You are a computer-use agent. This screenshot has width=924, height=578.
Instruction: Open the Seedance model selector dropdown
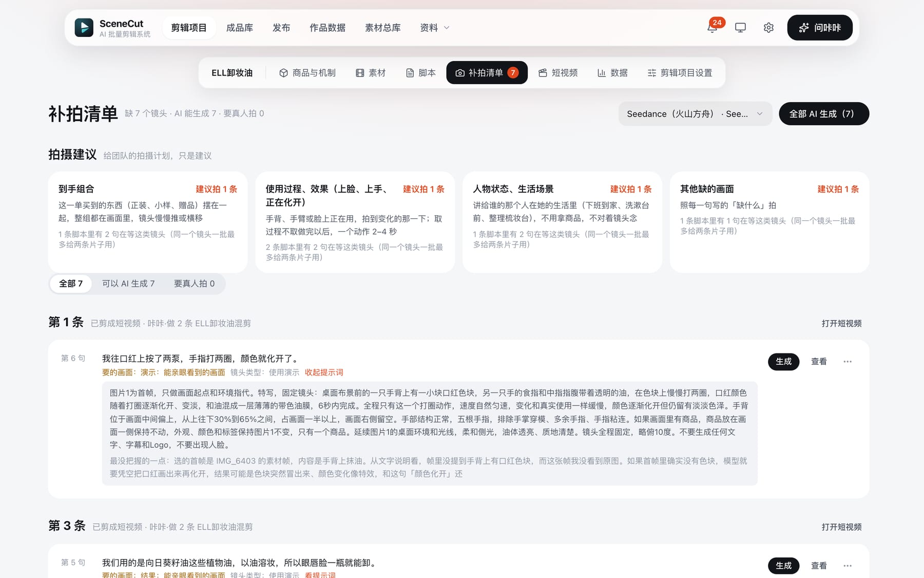click(695, 114)
